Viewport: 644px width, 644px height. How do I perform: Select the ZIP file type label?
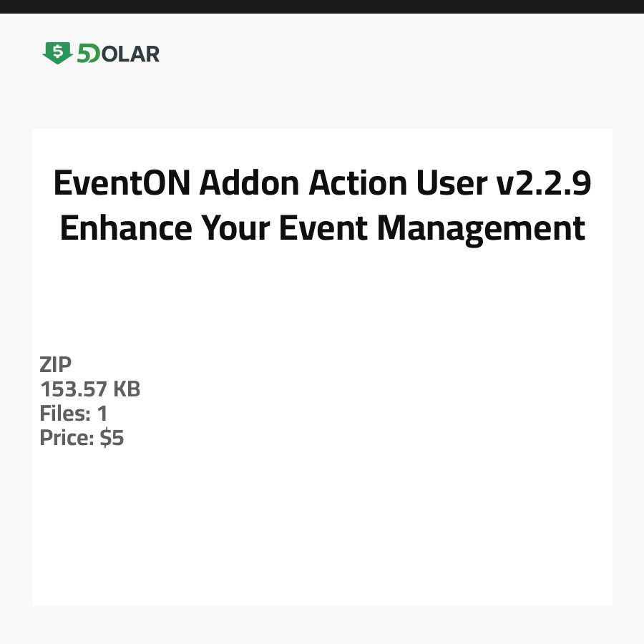pos(56,365)
